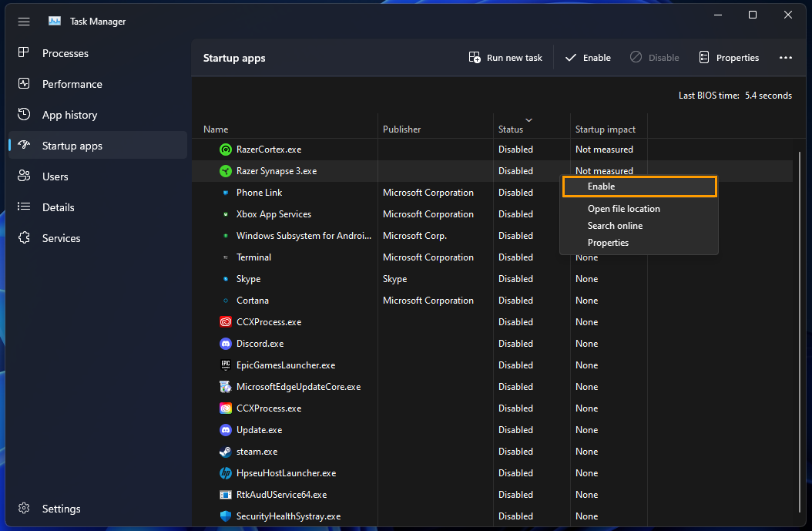Screen dimensions: 812x531
Task: Click the Disabled status for steam.exe
Action: coord(515,452)
